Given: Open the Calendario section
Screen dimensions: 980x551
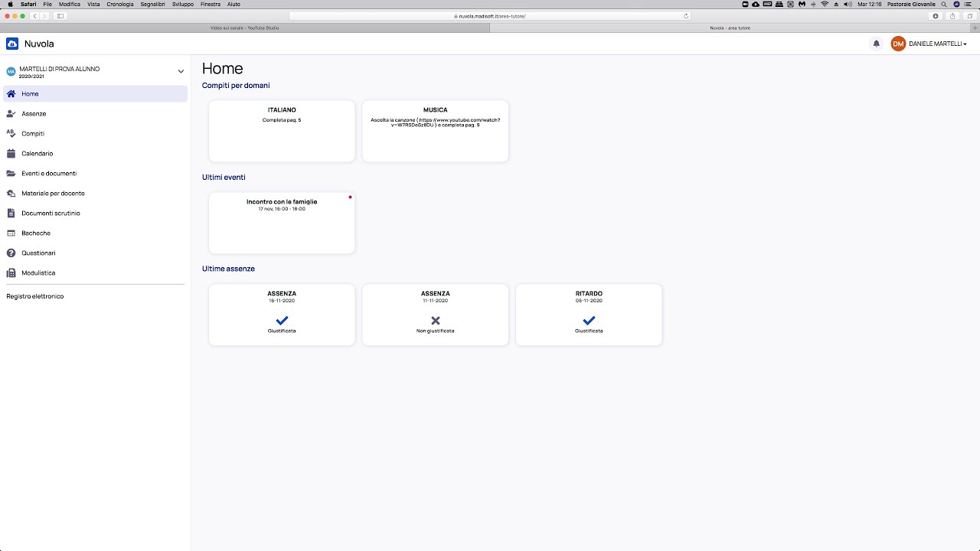Looking at the screenshot, I should [95, 153].
